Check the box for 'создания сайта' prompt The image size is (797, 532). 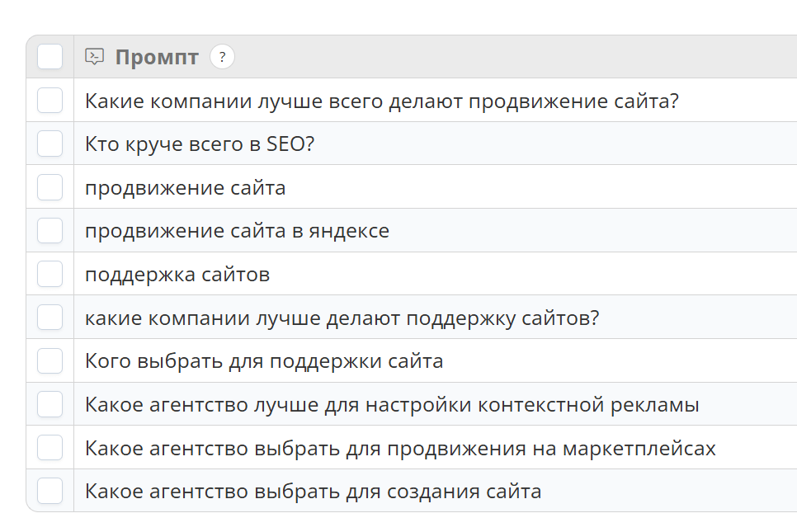[50, 492]
